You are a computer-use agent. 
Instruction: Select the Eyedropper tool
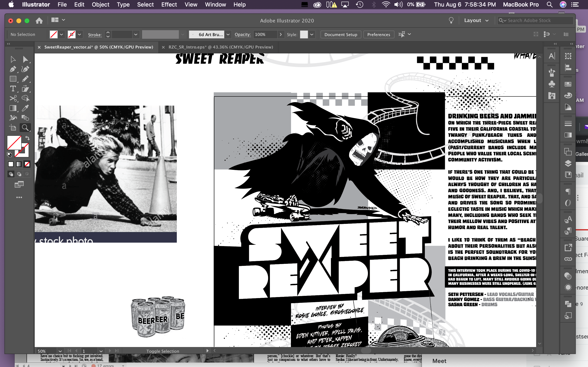26,108
